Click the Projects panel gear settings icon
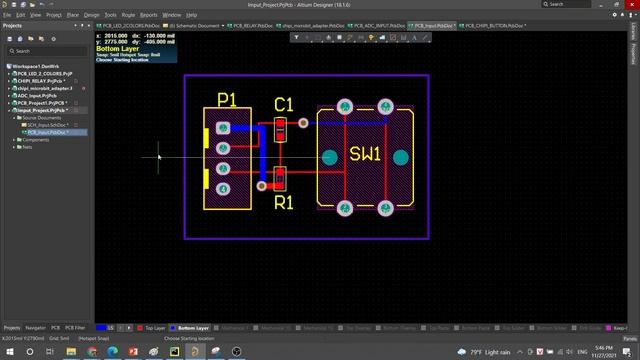Screen dimensions: 640x360 (53, 39)
